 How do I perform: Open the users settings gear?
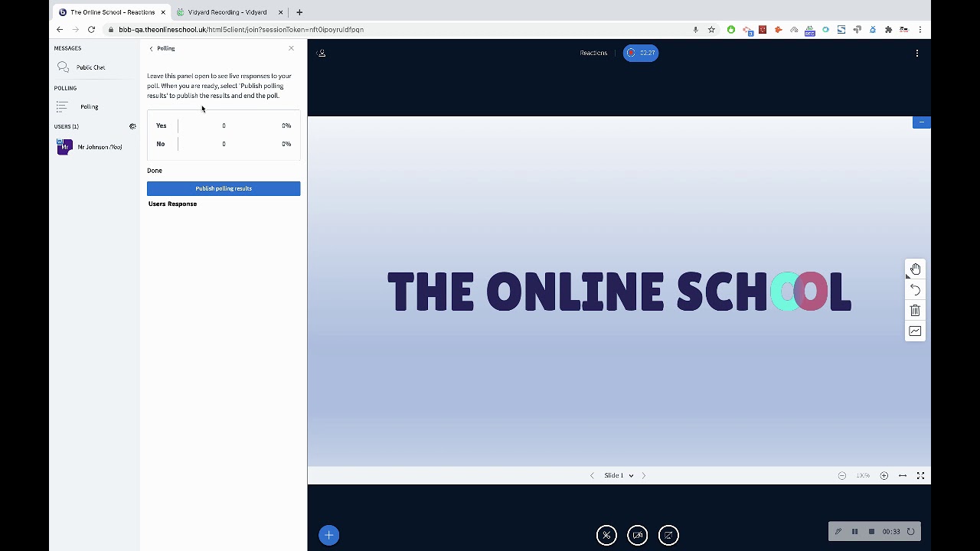132,126
